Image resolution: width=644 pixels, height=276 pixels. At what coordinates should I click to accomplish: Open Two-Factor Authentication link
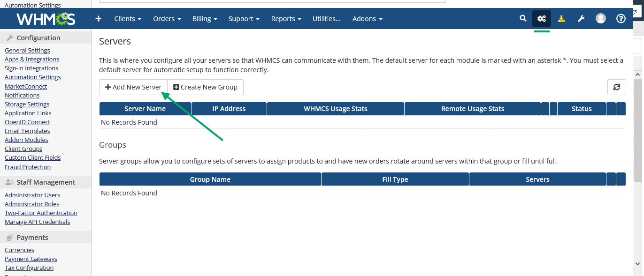[41, 213]
